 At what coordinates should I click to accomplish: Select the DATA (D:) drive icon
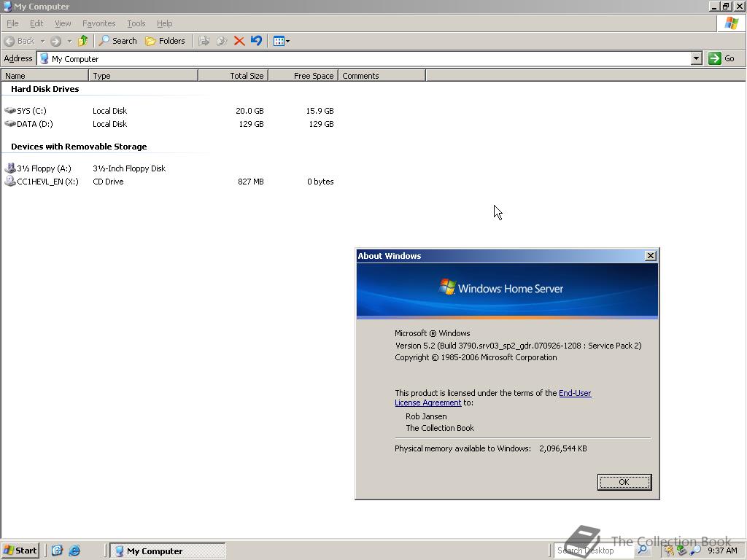[10, 124]
